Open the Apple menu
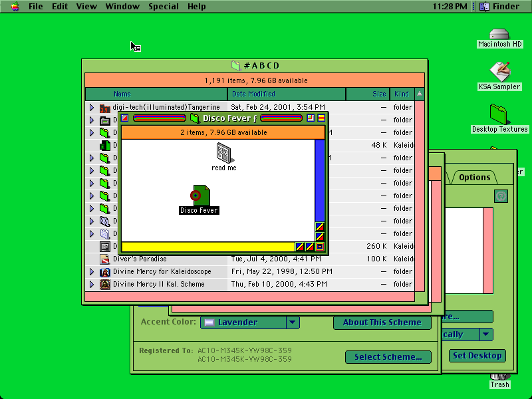This screenshot has height=399, width=532. 15,6
